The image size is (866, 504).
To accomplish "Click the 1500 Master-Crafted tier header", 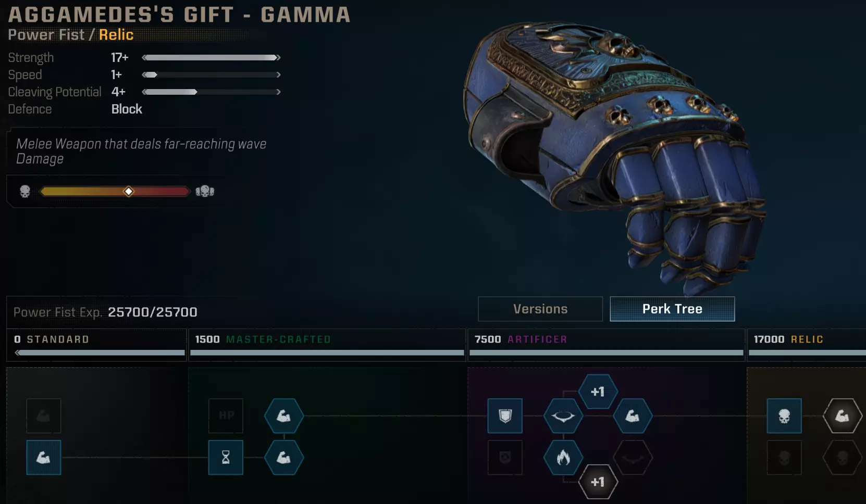I will click(327, 344).
